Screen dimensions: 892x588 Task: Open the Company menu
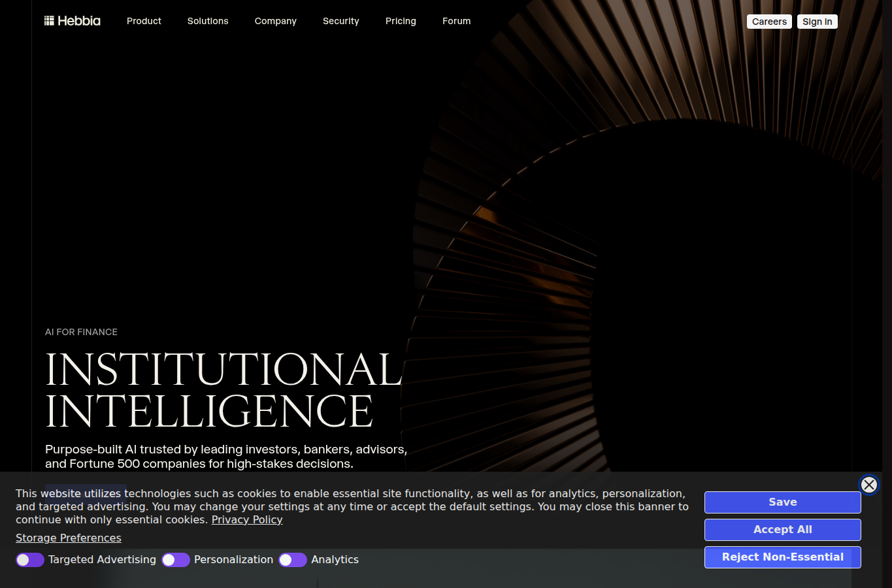pyautogui.click(x=276, y=21)
